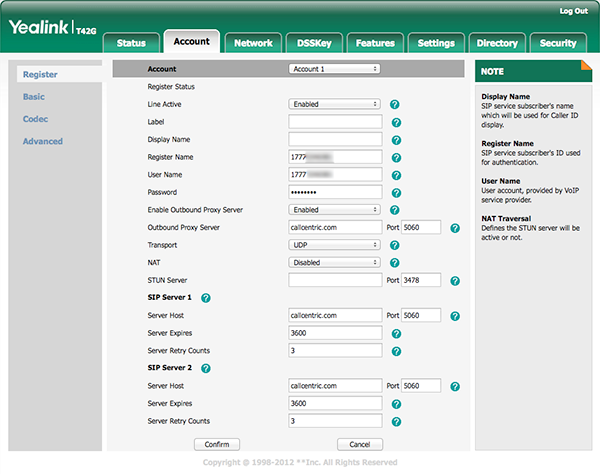Click the STUN Server Port 3478 field
The width and height of the screenshot is (600, 474).
(x=421, y=280)
